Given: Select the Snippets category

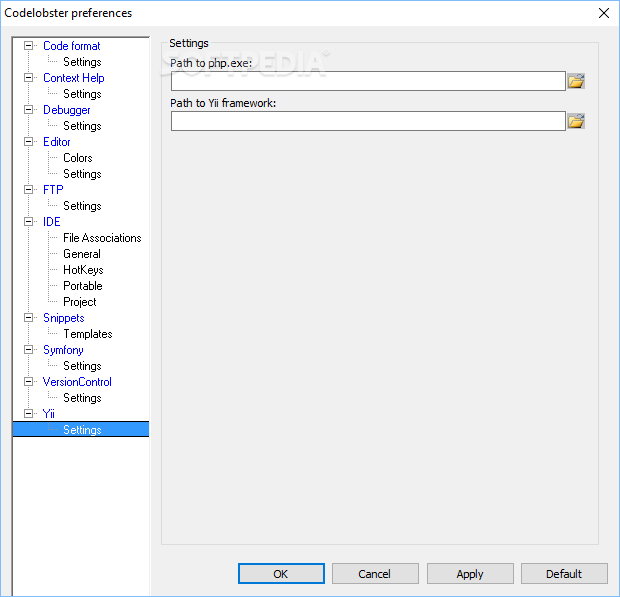Looking at the screenshot, I should tap(64, 318).
